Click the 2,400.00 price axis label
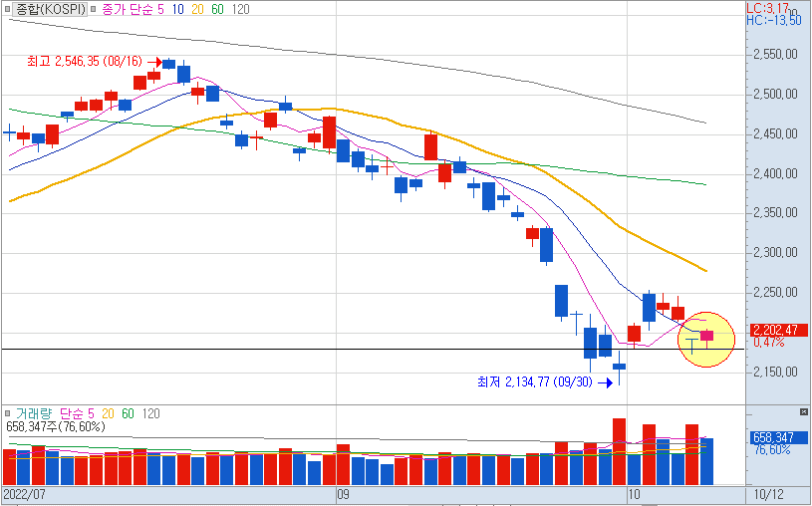The width and height of the screenshot is (812, 506). [776, 173]
